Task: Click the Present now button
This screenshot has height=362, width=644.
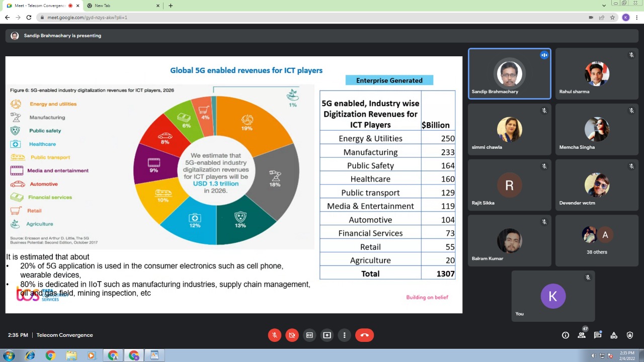Action: tap(327, 335)
